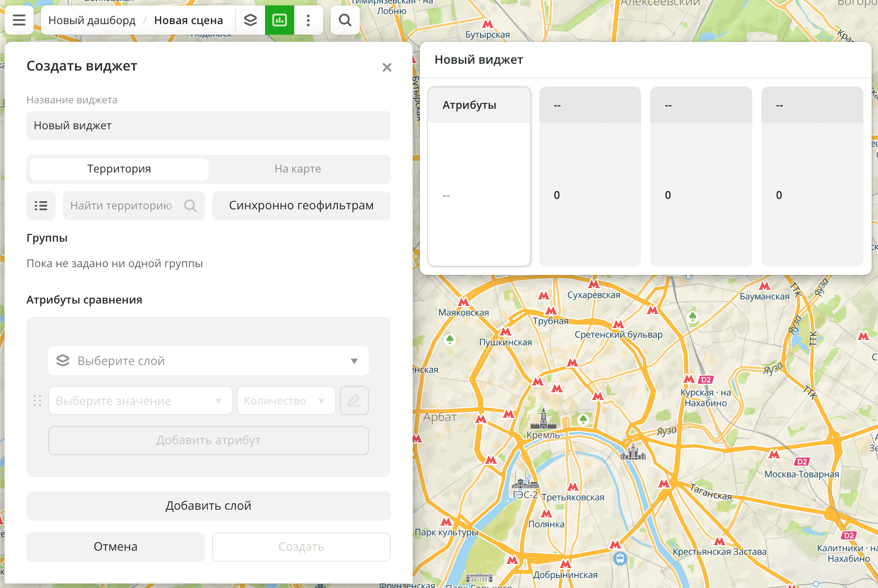Click Добрынинская metro icon on map
Viewport: 878px width, 588px height.
pyautogui.click(x=566, y=564)
